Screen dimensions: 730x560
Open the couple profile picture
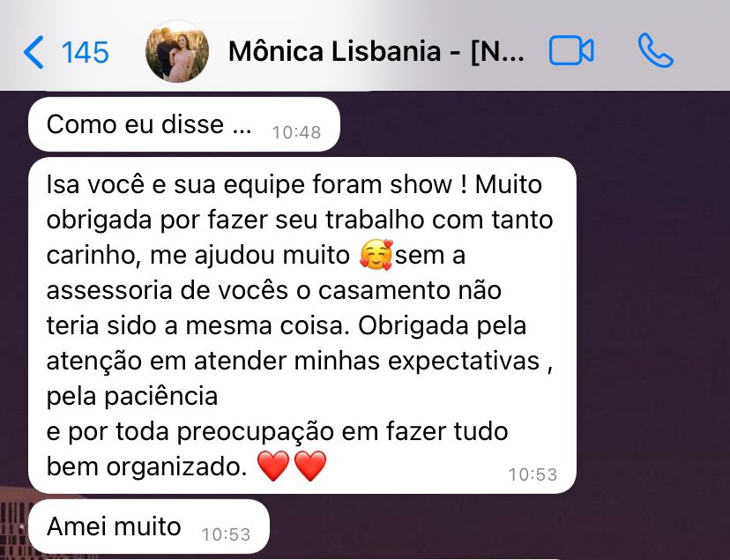177,51
